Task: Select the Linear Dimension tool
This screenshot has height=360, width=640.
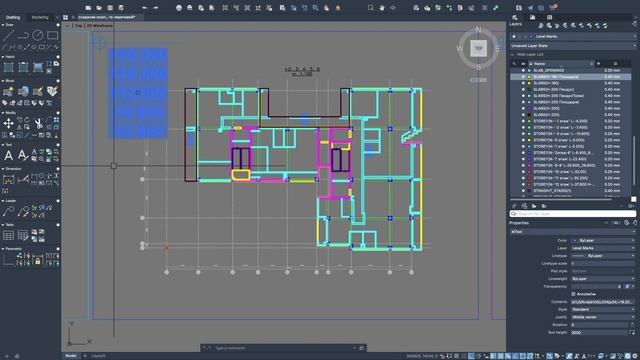Action: coord(8,179)
